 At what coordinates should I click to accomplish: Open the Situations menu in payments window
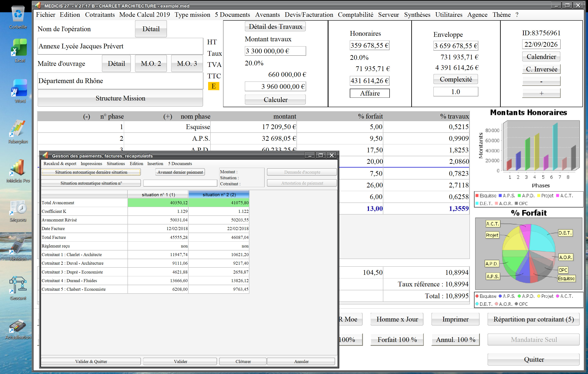[116, 164]
